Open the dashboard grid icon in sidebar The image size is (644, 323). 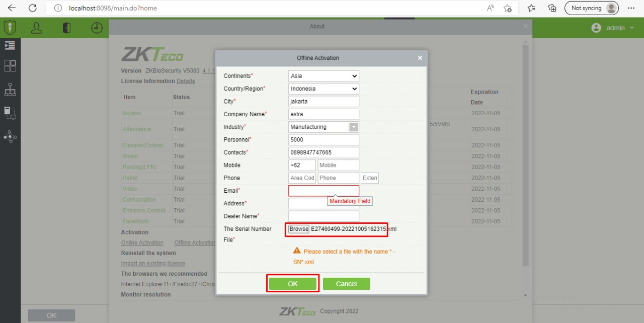10,66
